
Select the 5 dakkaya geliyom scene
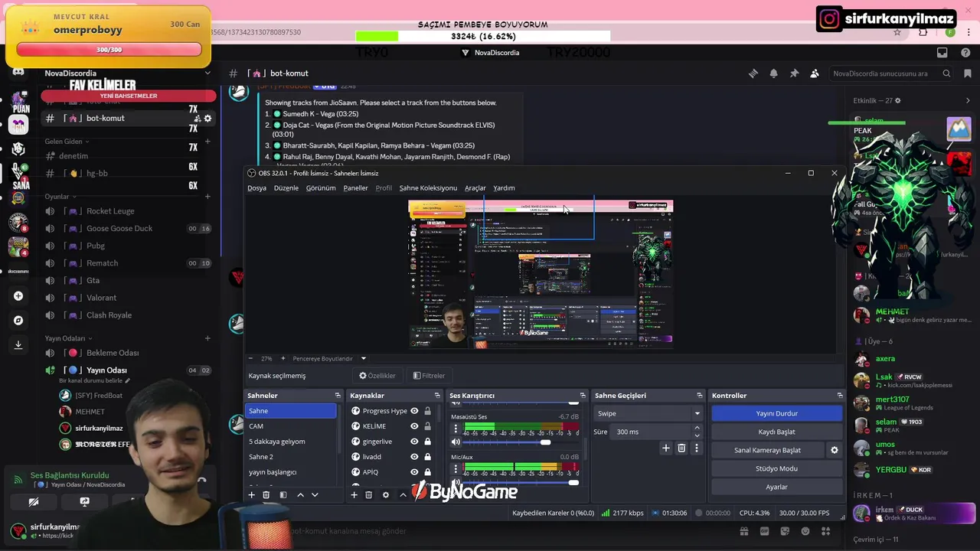291,442
